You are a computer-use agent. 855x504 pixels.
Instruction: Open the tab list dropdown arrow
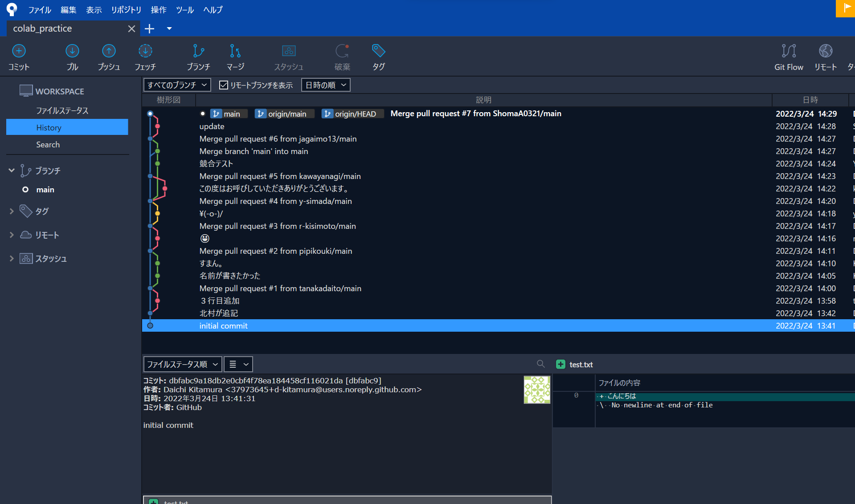169,28
